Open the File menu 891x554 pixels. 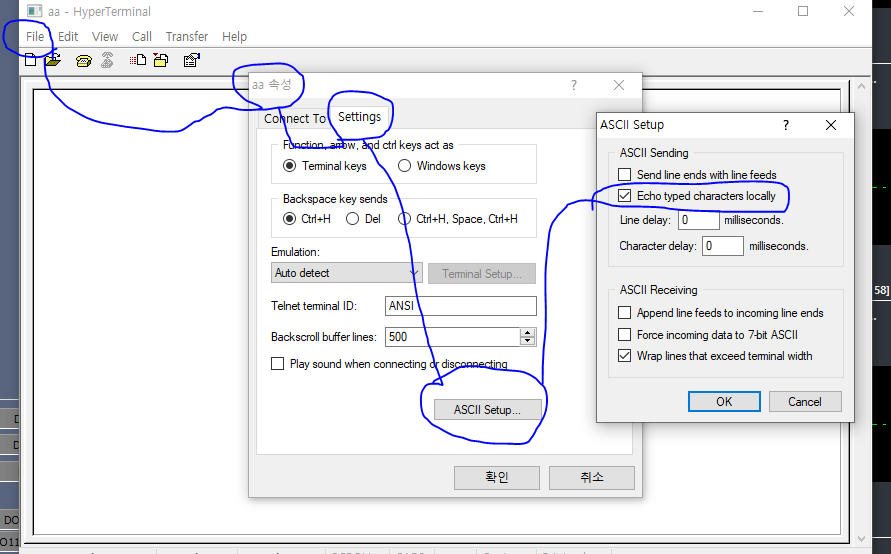[35, 36]
